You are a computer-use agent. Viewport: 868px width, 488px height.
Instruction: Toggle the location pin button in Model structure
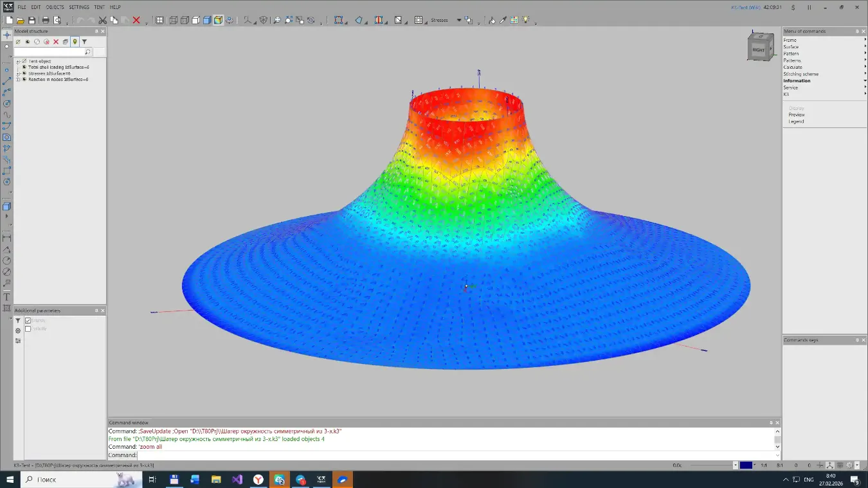[x=75, y=42]
